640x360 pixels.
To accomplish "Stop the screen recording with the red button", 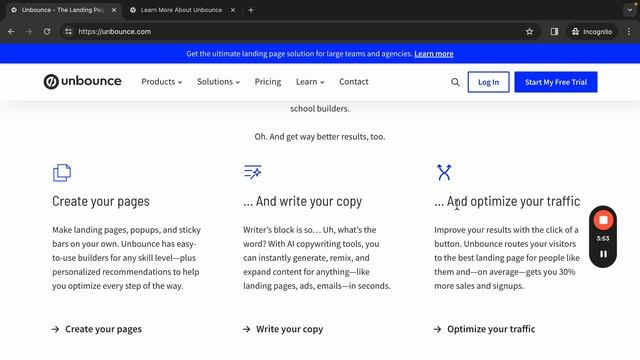I will [603, 220].
